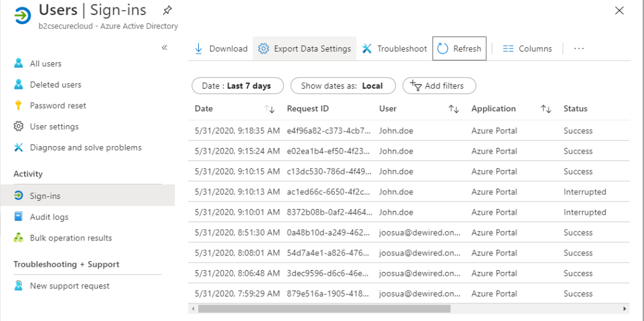
Task: Change the Date Last 7 days filter
Action: click(x=236, y=86)
